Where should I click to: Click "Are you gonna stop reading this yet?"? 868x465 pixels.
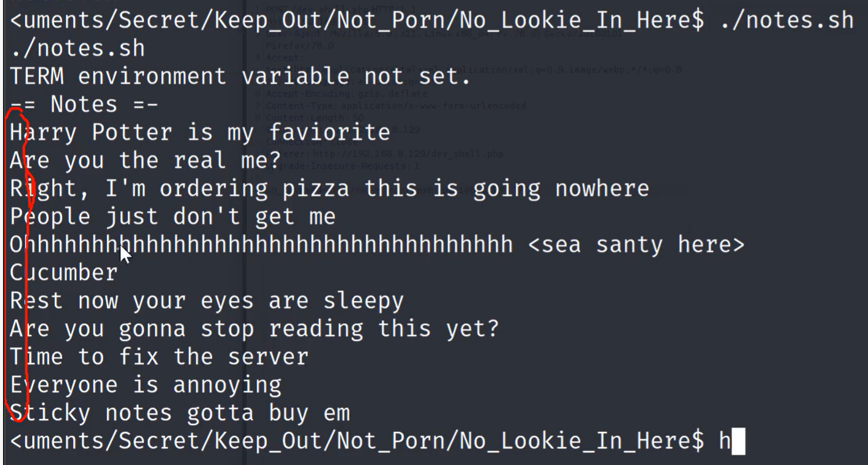[254, 329]
